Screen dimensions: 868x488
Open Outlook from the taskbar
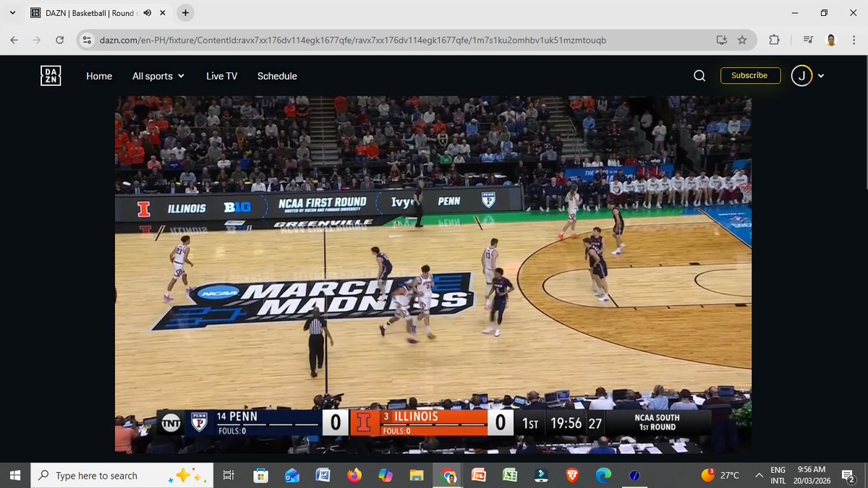292,475
